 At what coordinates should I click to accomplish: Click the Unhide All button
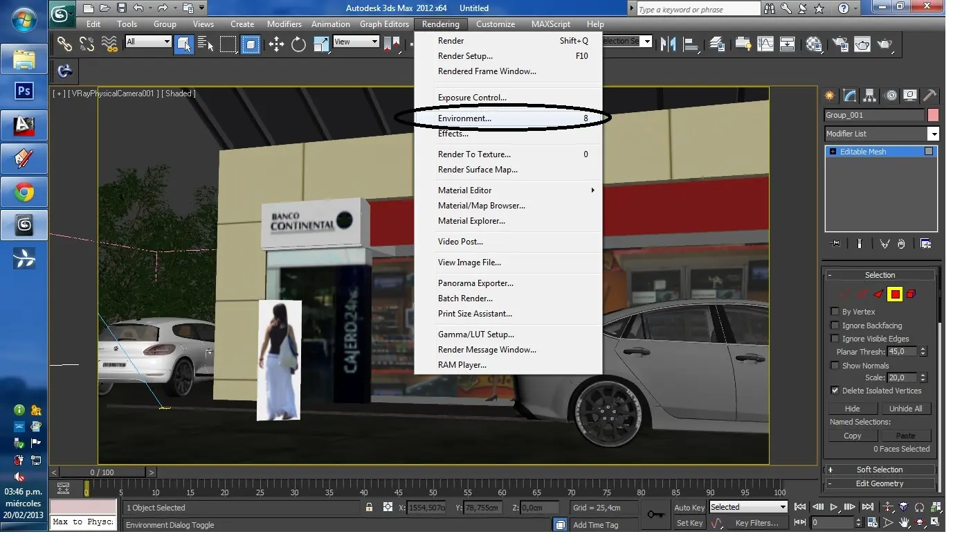click(x=905, y=409)
